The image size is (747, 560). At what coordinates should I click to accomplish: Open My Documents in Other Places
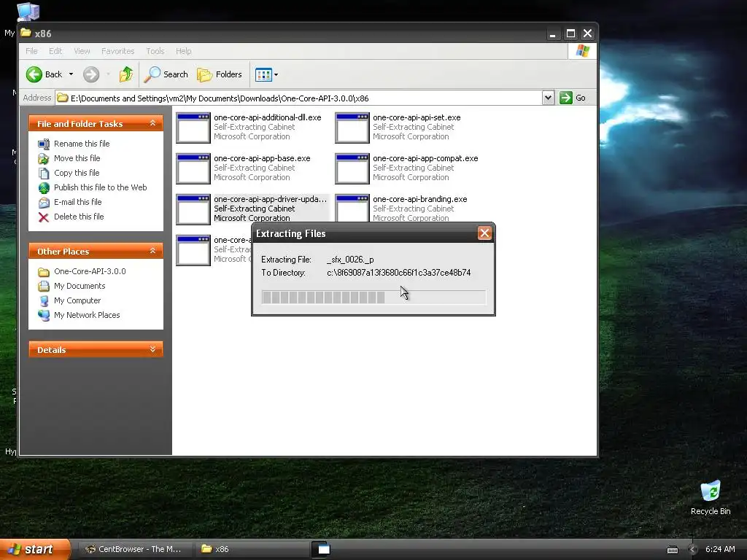[x=80, y=286]
